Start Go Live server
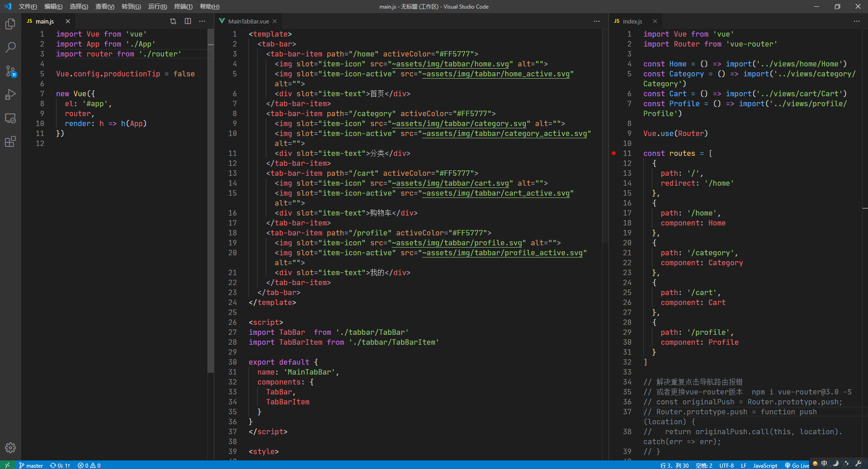Image resolution: width=868 pixels, height=469 pixels. click(x=797, y=465)
